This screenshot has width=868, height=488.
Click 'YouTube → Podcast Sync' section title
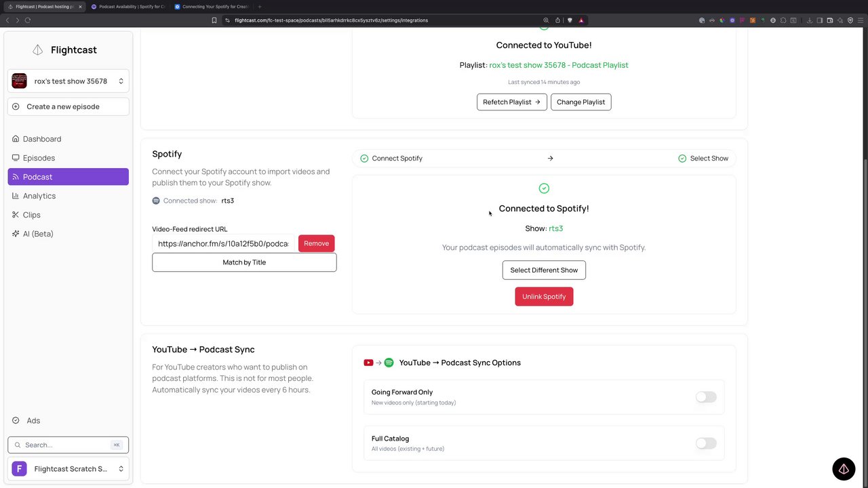click(x=203, y=350)
